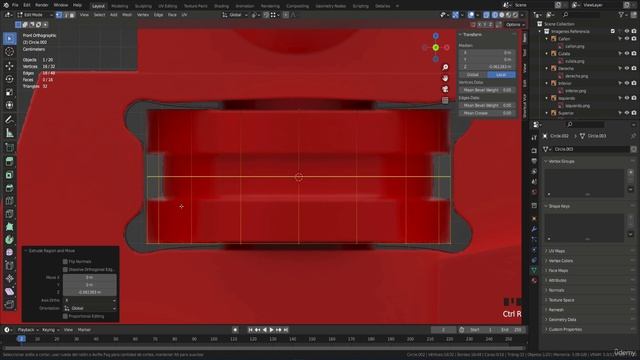The width and height of the screenshot is (640, 360).
Task: Expand the Vertex Colors panel
Action: [560, 261]
